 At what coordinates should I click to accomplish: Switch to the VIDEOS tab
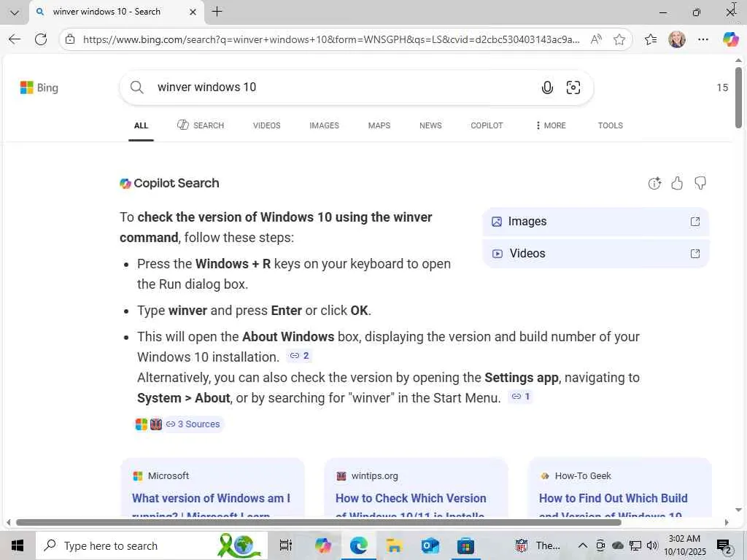(x=266, y=125)
